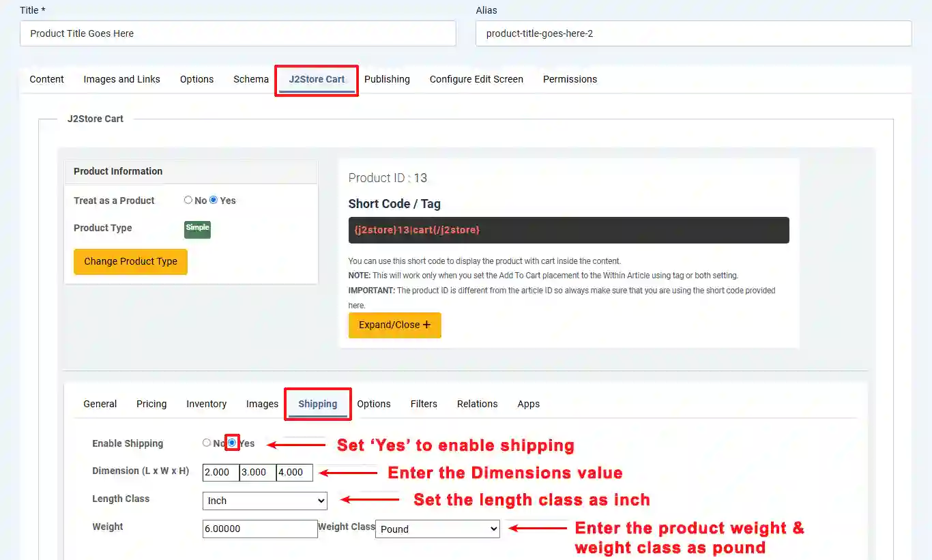Click the Product Type label
This screenshot has height=560, width=932.
tap(103, 228)
